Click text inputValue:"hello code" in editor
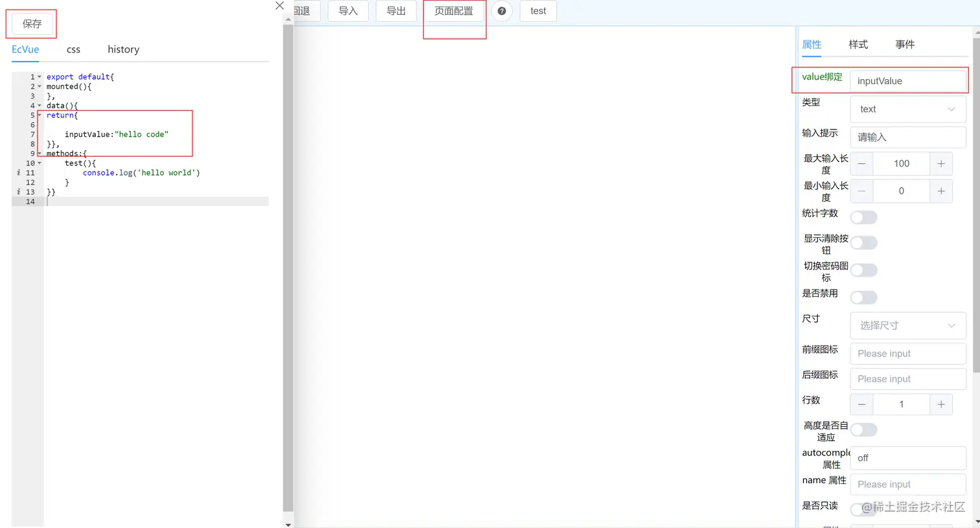The width and height of the screenshot is (980, 528). pyautogui.click(x=117, y=134)
